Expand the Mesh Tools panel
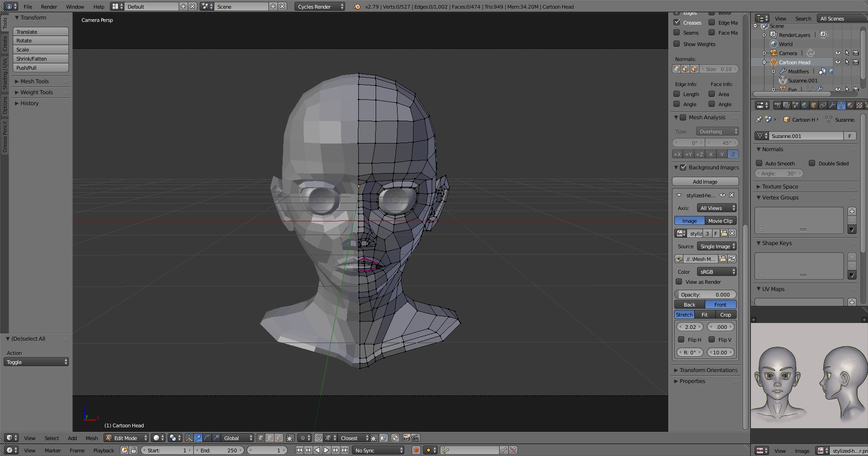This screenshot has width=868, height=456. click(x=34, y=81)
